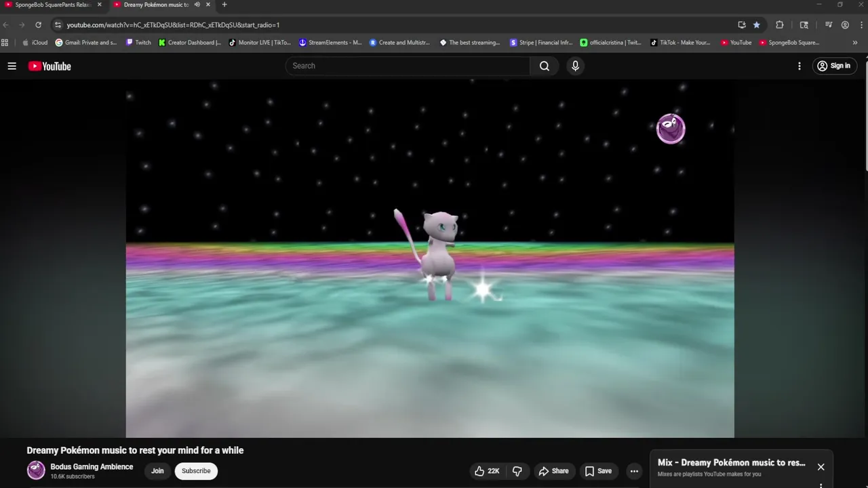Close the Dreamy Pokémon tab
The image size is (868, 488).
pos(208,5)
